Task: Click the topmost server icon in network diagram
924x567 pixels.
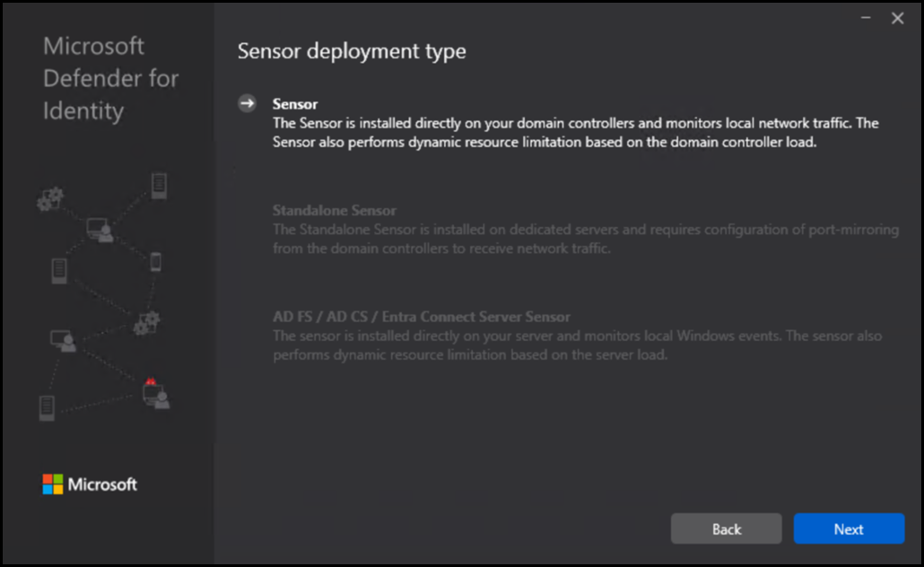Action: coord(160,186)
